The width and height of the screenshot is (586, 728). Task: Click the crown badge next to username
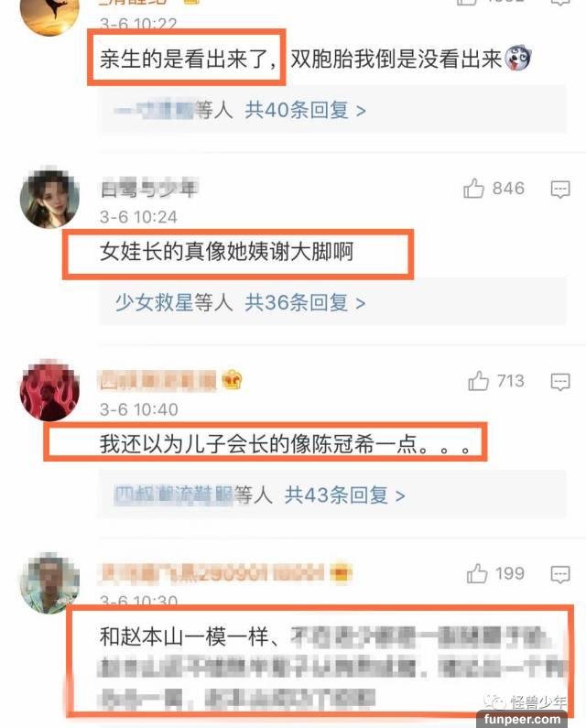(232, 380)
